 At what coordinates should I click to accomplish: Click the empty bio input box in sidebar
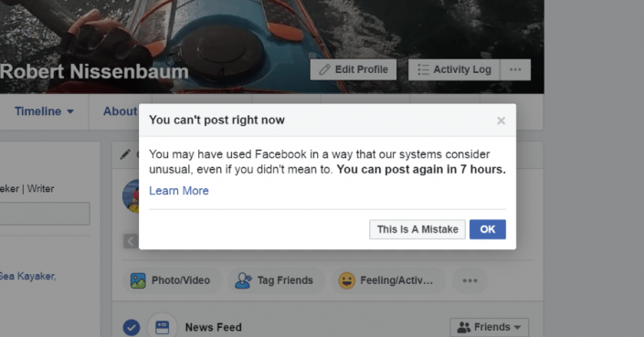pyautogui.click(x=45, y=214)
